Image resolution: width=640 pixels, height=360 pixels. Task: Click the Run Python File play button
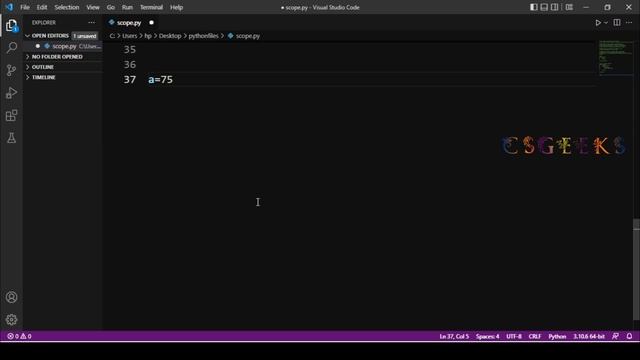[598, 23]
